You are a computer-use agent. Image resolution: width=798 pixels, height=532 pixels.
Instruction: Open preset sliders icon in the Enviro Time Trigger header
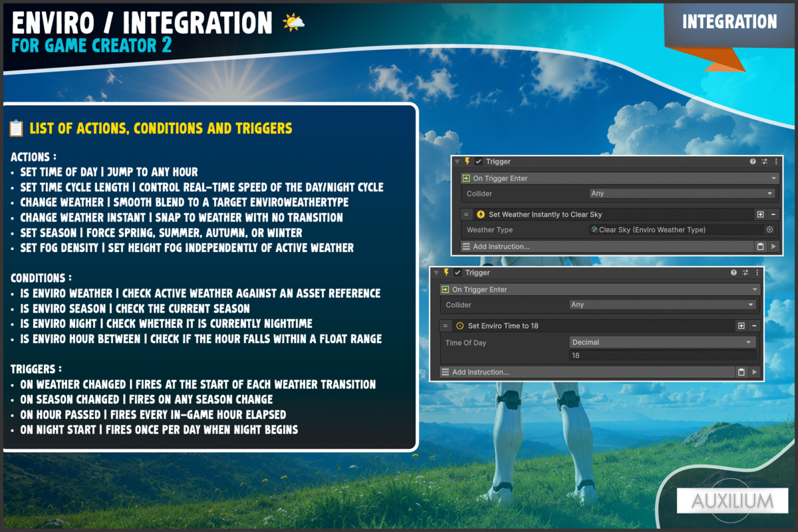(x=745, y=273)
